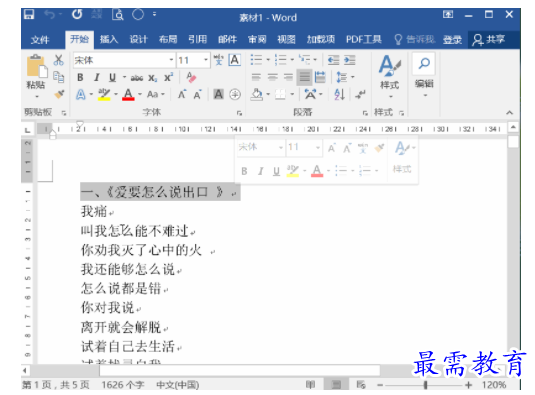Toggle Italic in the ribbon font group

coord(97,77)
